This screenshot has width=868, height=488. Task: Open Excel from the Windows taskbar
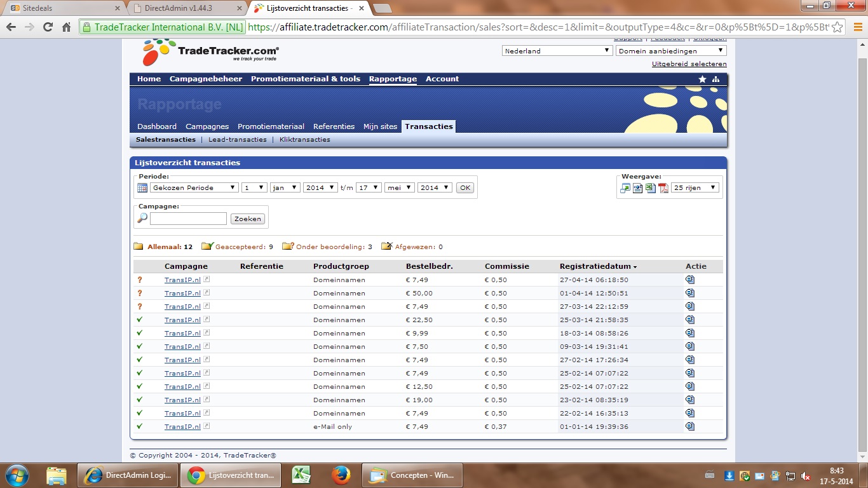coord(301,475)
